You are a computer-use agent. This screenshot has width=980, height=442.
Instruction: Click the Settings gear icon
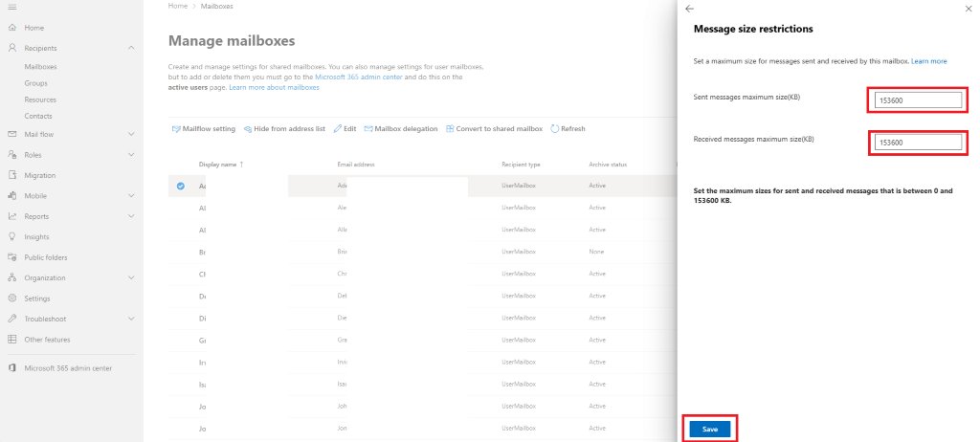pos(11,298)
